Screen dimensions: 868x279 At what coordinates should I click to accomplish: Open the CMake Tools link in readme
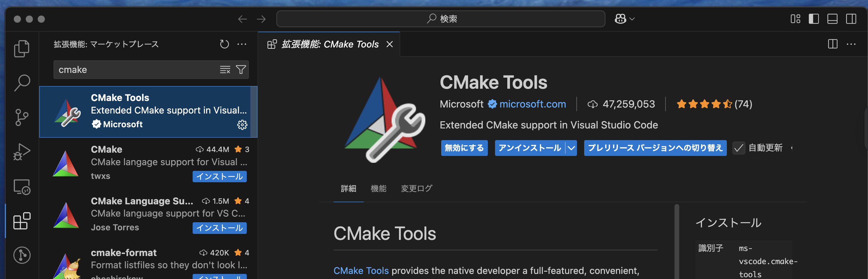click(361, 271)
